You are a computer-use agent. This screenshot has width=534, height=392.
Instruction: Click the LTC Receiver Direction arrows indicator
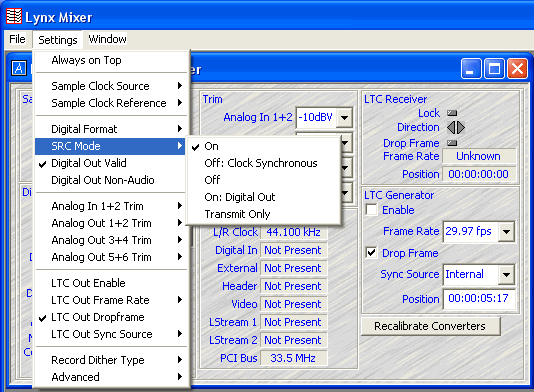click(x=456, y=127)
